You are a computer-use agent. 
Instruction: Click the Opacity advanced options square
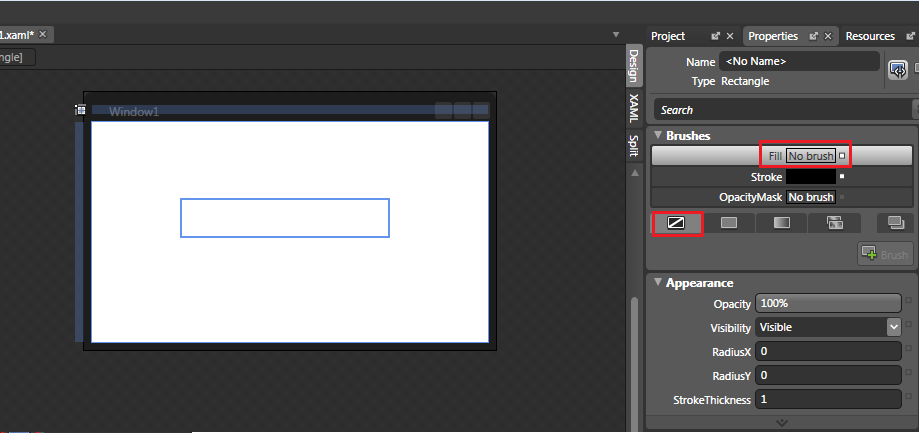(908, 303)
